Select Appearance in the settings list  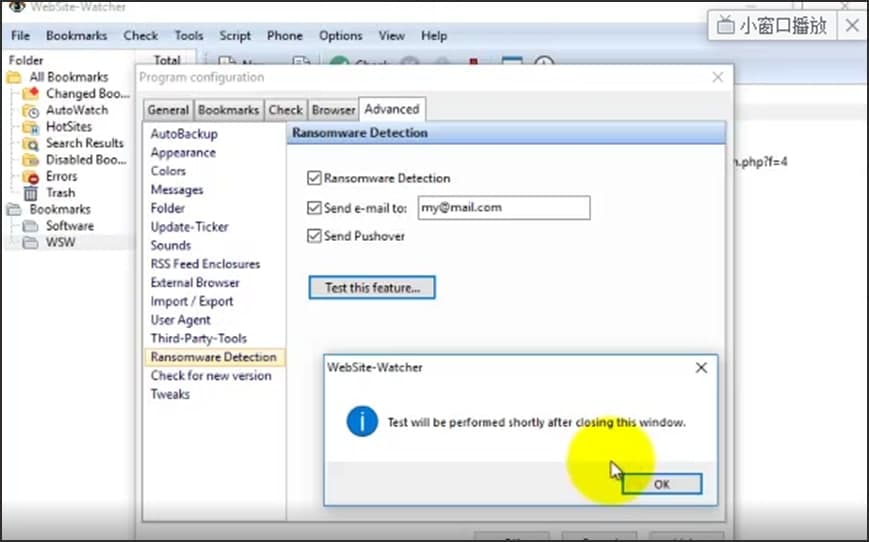point(183,152)
